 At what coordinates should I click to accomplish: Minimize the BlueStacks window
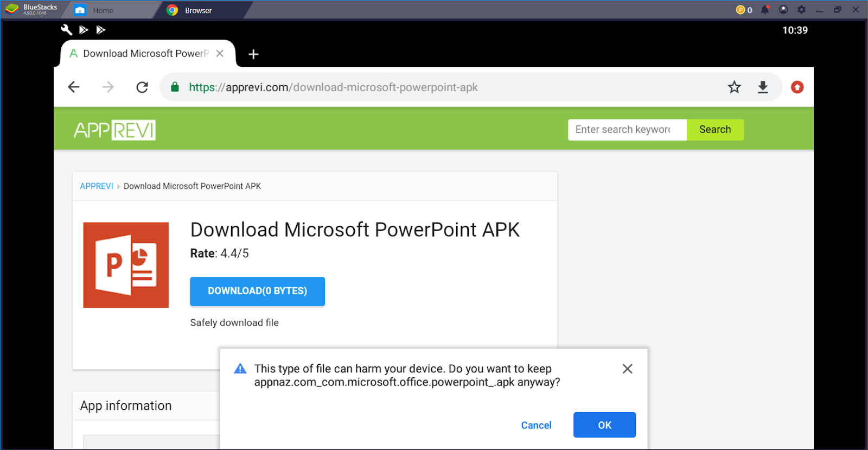[819, 10]
